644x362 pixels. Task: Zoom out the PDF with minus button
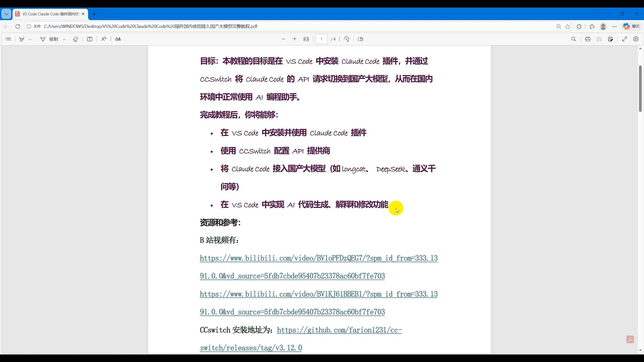pos(283,39)
